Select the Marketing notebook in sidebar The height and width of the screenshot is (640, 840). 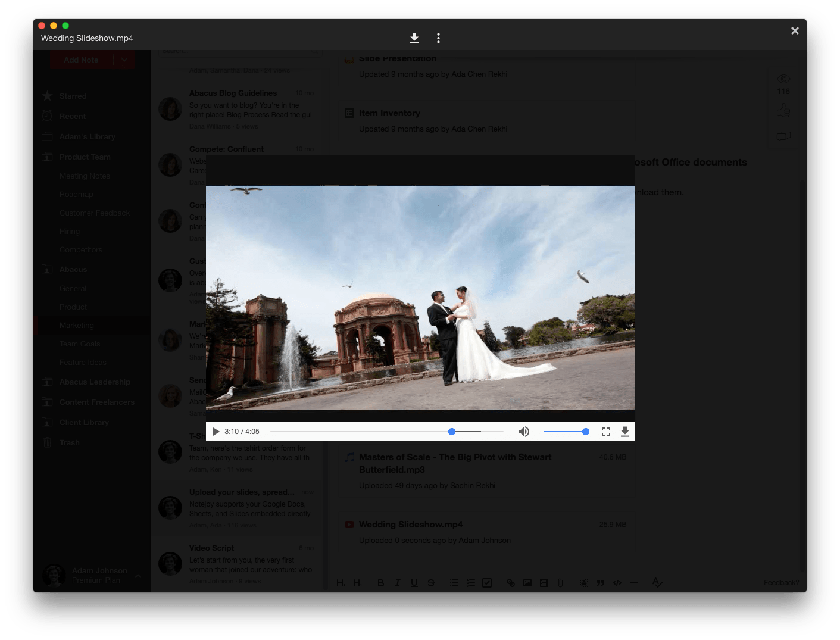[77, 326]
